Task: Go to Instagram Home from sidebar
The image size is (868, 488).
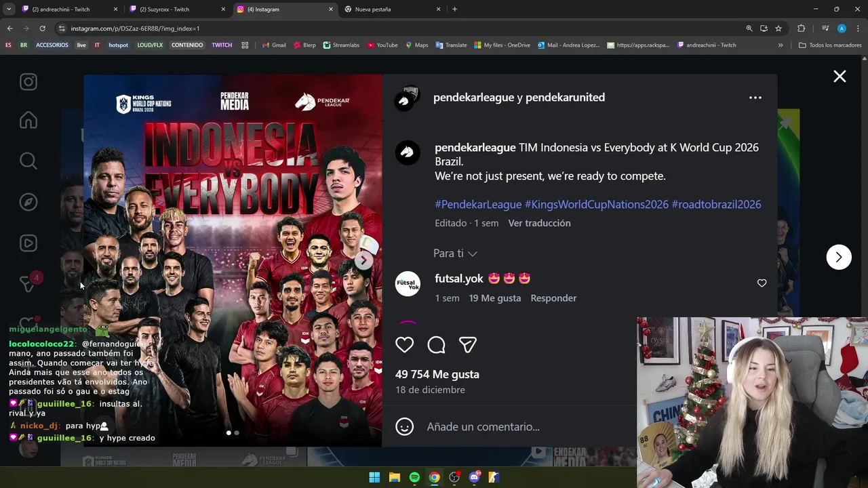Action: click(28, 121)
